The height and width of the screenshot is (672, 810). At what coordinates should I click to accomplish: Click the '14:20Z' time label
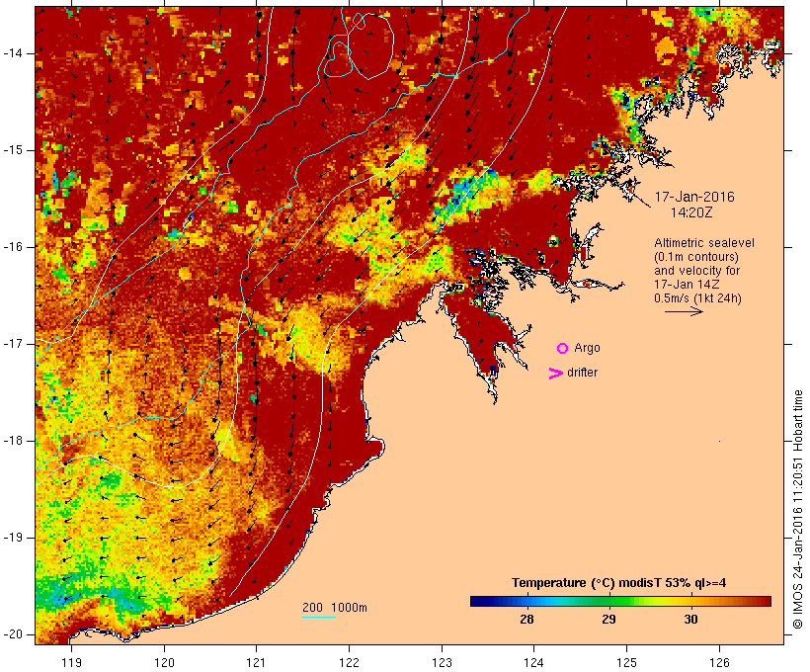point(691,212)
